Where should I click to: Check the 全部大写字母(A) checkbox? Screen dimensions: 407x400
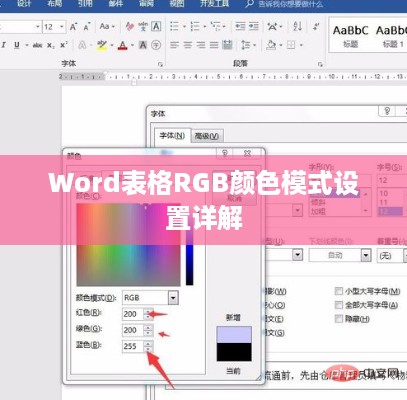339,305
